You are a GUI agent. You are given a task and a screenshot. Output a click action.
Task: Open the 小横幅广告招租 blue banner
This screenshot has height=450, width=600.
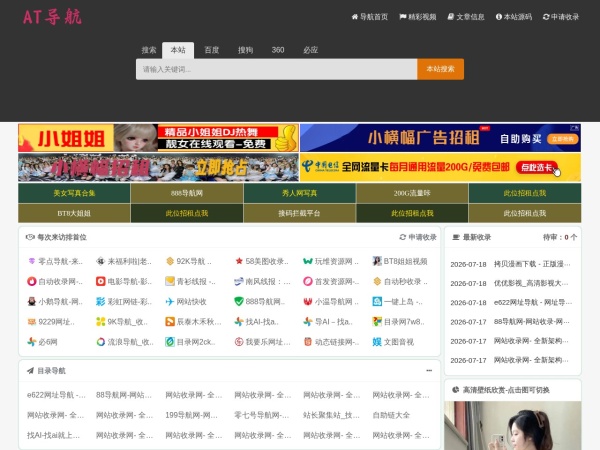tap(440, 138)
